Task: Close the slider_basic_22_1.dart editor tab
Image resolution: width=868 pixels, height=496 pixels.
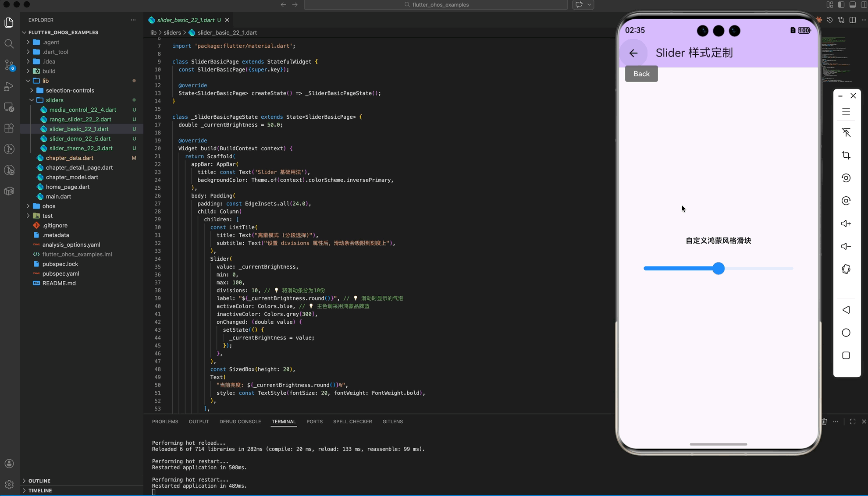Action: coord(227,20)
